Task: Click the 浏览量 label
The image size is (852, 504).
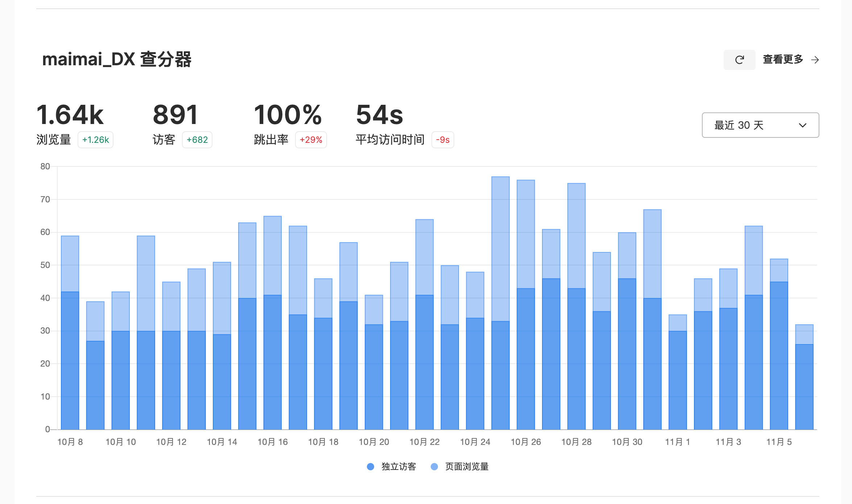Action: click(x=54, y=140)
